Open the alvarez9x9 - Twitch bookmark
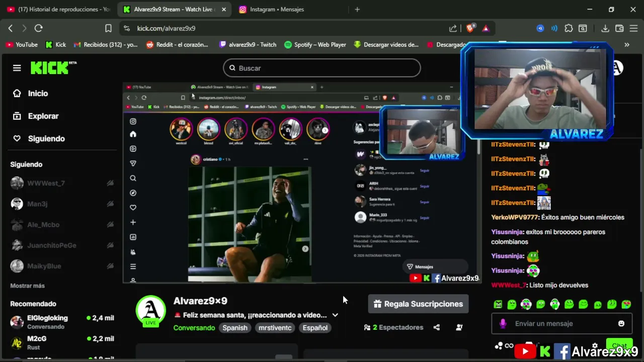The image size is (644, 362). point(248,45)
